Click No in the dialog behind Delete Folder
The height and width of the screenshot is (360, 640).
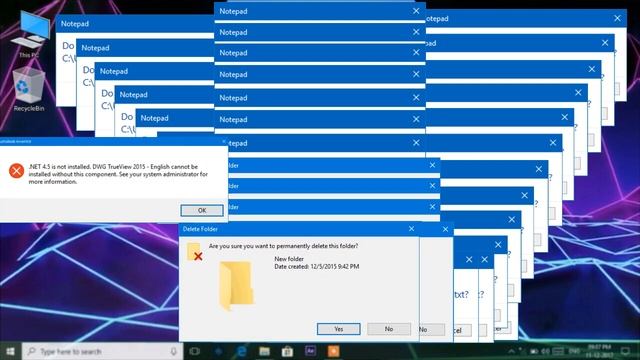432,329
